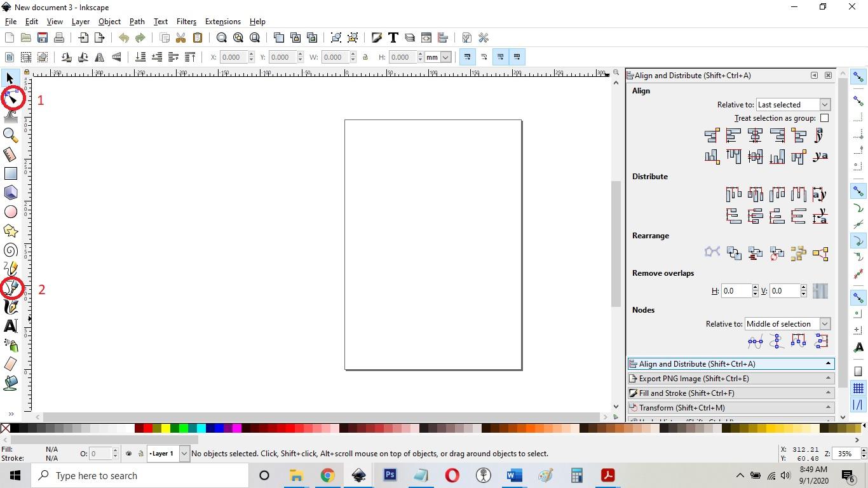The image size is (868, 488).
Task: Select the Spiral tool
Action: [x=10, y=250]
